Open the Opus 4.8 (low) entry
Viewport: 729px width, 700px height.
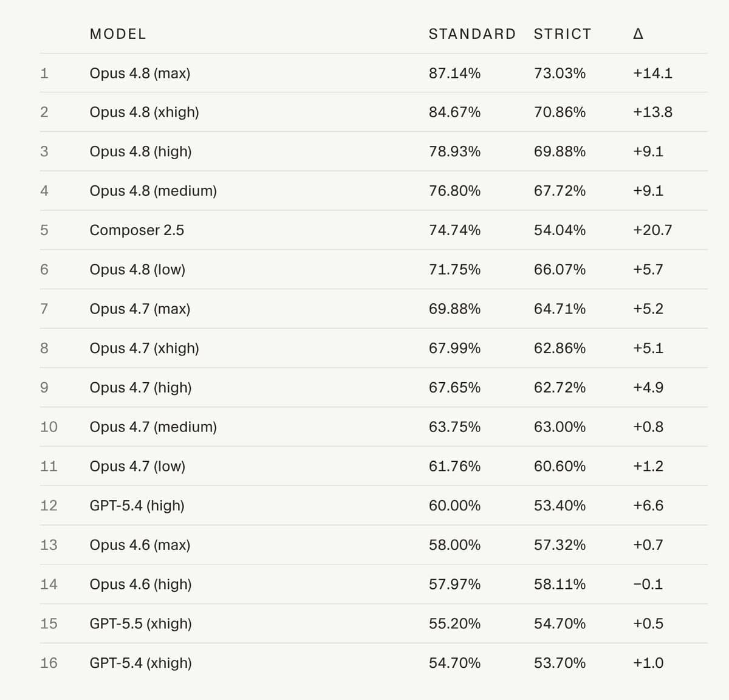click(x=137, y=270)
